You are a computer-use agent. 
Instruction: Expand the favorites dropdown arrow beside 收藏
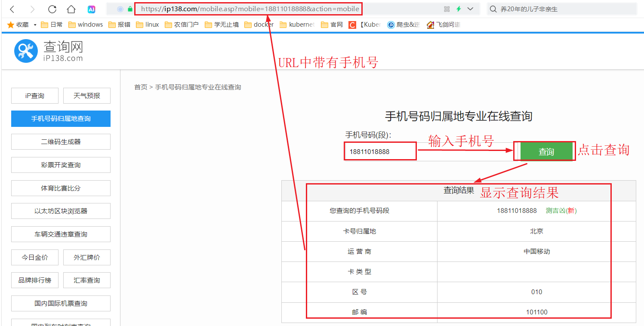(x=35, y=25)
